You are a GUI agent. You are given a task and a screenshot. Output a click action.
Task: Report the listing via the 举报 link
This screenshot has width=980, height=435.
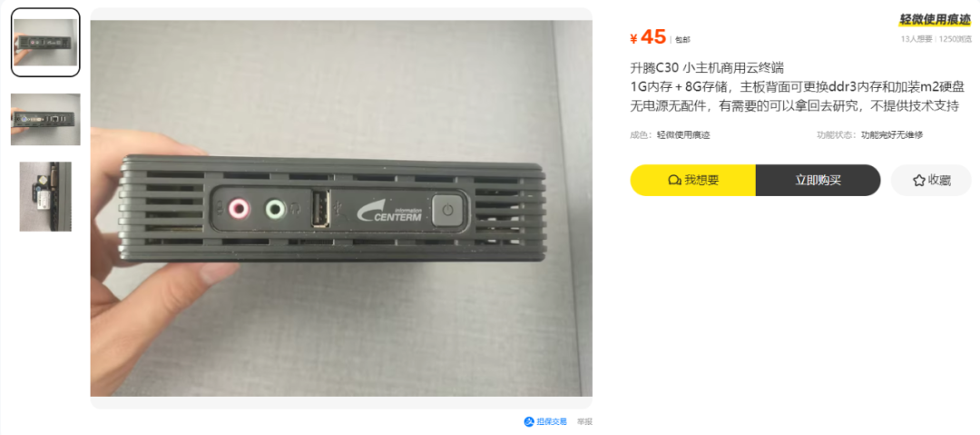click(584, 422)
